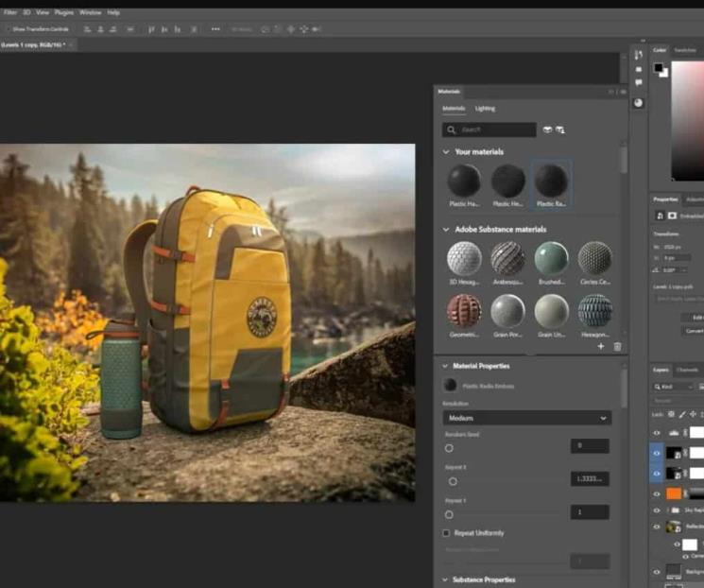Click the lock position icon in Layers

point(693,414)
